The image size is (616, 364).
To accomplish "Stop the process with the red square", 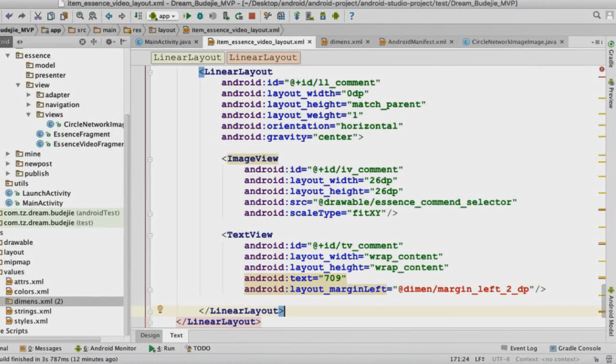I will (x=252, y=16).
